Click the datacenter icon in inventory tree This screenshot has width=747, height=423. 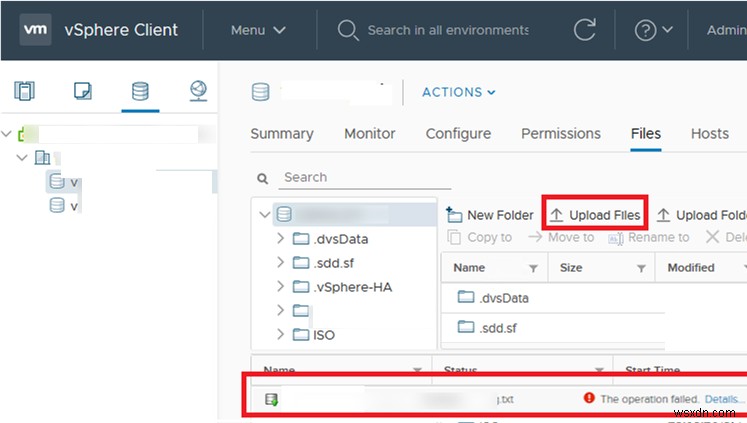42,157
